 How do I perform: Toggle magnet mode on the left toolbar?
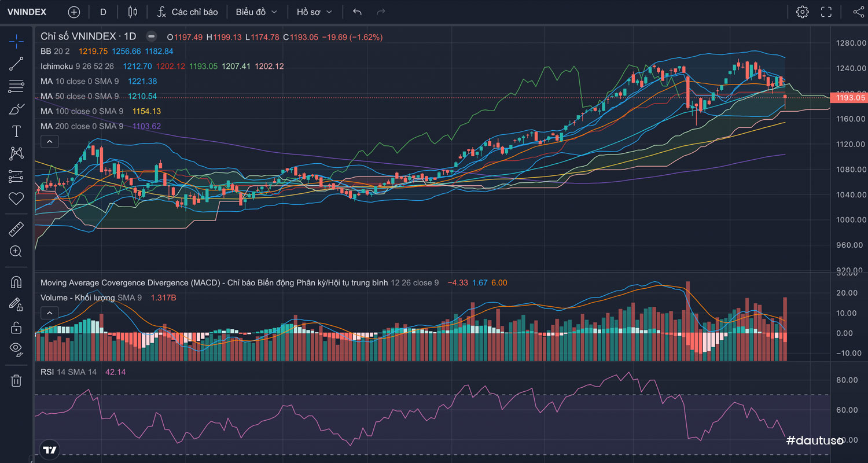(16, 282)
